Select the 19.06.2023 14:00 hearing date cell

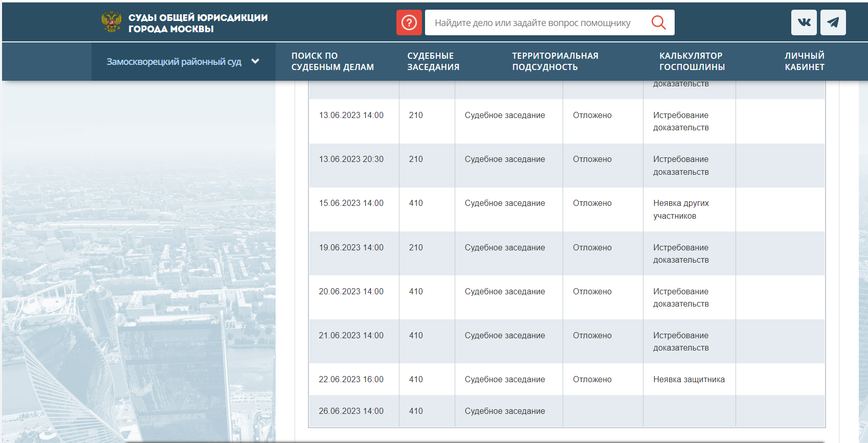click(x=351, y=248)
